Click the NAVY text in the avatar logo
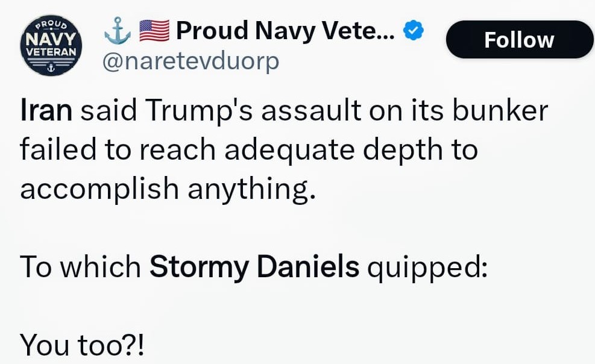The image size is (595, 364). (x=50, y=40)
